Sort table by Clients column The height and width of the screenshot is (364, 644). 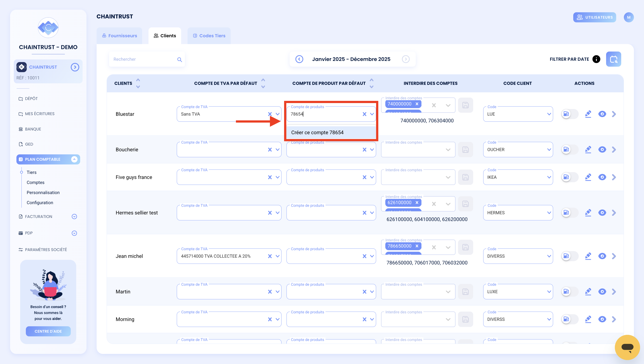point(138,83)
